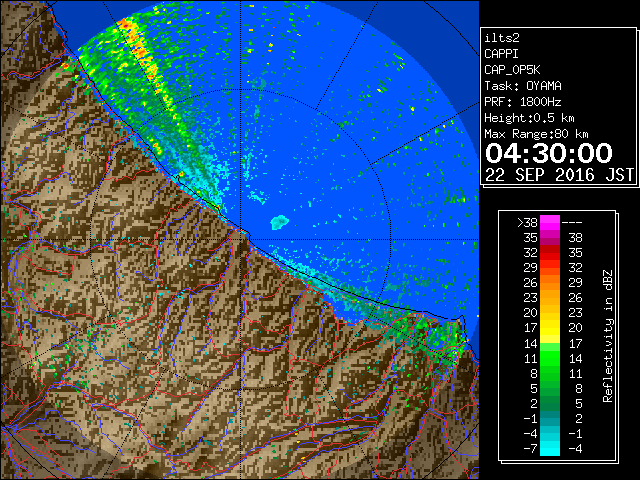Click the 'Max Range:80 km' line
Image resolution: width=640 pixels, height=480 pixels.
pyautogui.click(x=536, y=134)
